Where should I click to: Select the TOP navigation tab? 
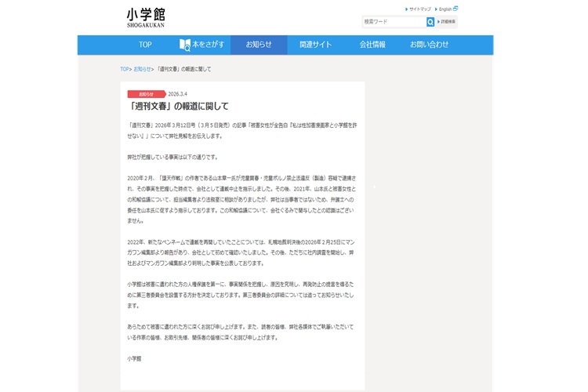coord(145,45)
